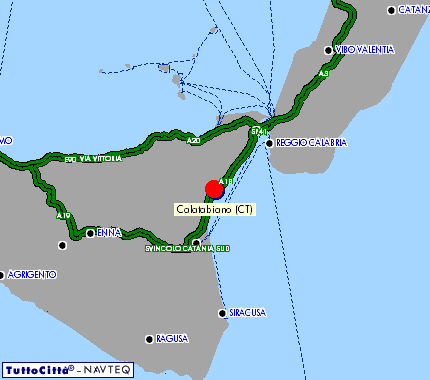Click the A20 motorway shield
430x380 pixels.
click(193, 141)
